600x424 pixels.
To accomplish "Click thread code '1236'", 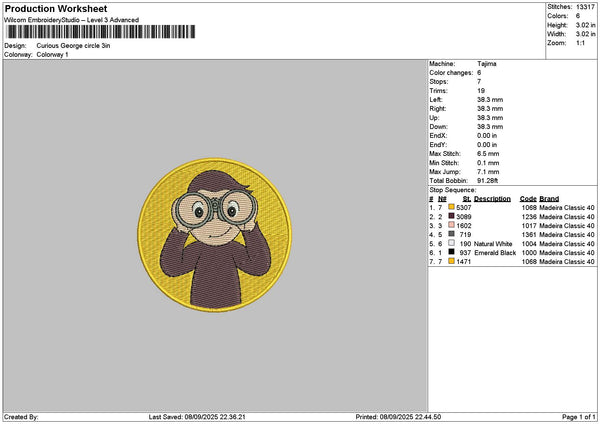I will coord(530,217).
